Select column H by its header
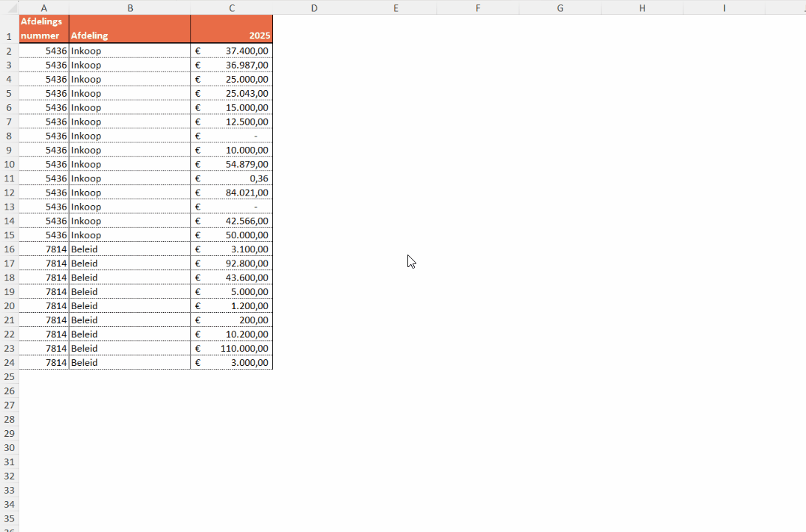 [642, 7]
